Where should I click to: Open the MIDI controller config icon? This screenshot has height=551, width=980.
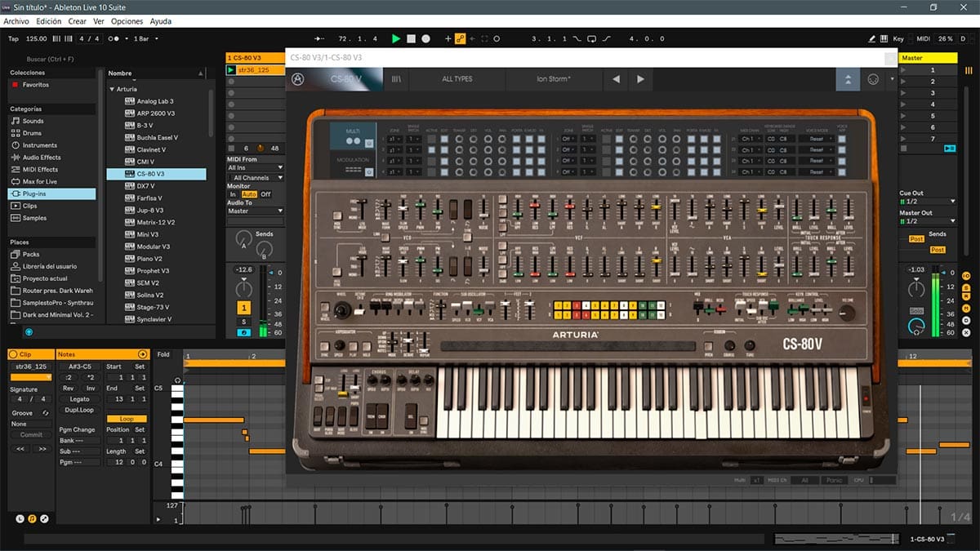point(873,79)
